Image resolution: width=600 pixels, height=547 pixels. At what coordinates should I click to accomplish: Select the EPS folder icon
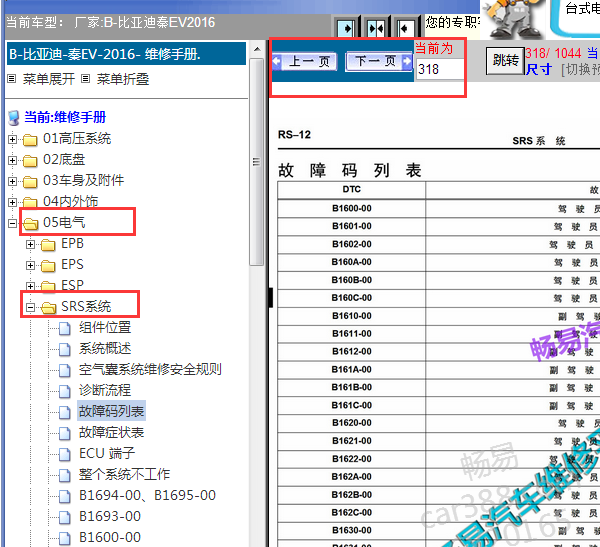(x=48, y=266)
